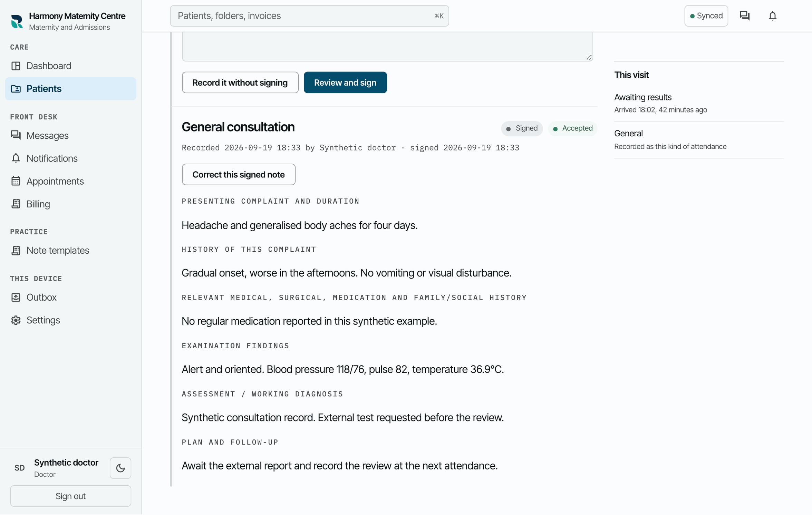Click the Accepted status badge

tap(573, 128)
